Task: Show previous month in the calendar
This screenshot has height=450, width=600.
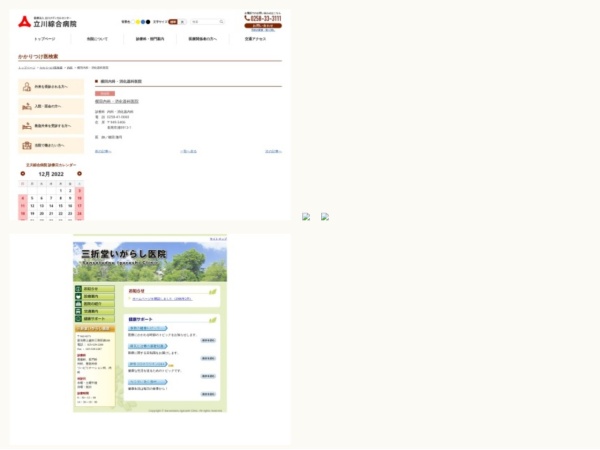Action: pyautogui.click(x=23, y=174)
